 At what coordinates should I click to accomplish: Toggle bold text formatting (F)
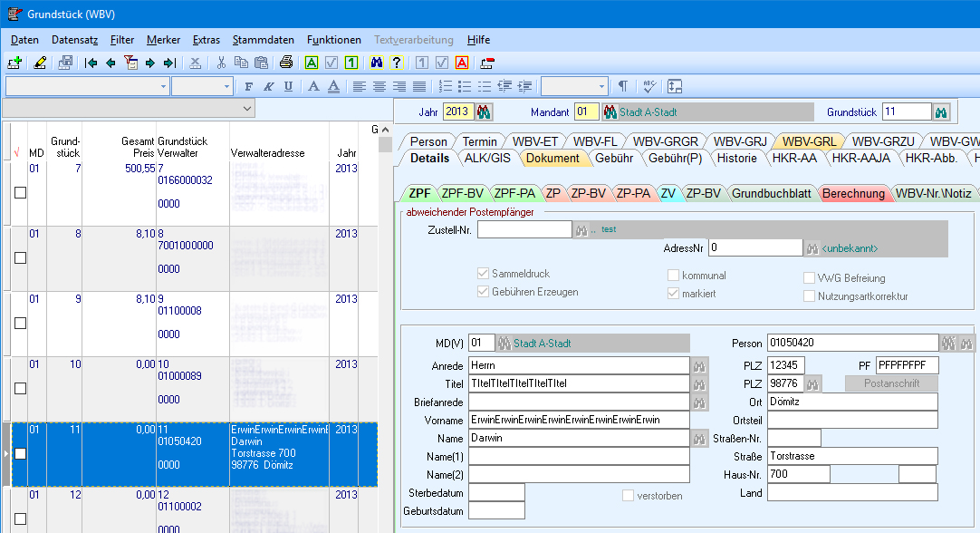pyautogui.click(x=249, y=86)
